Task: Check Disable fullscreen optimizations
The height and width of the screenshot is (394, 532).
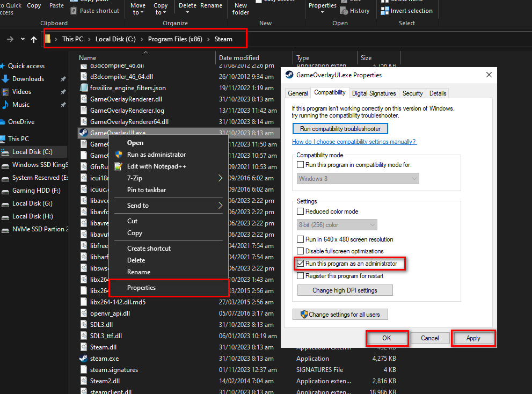Action: 301,251
